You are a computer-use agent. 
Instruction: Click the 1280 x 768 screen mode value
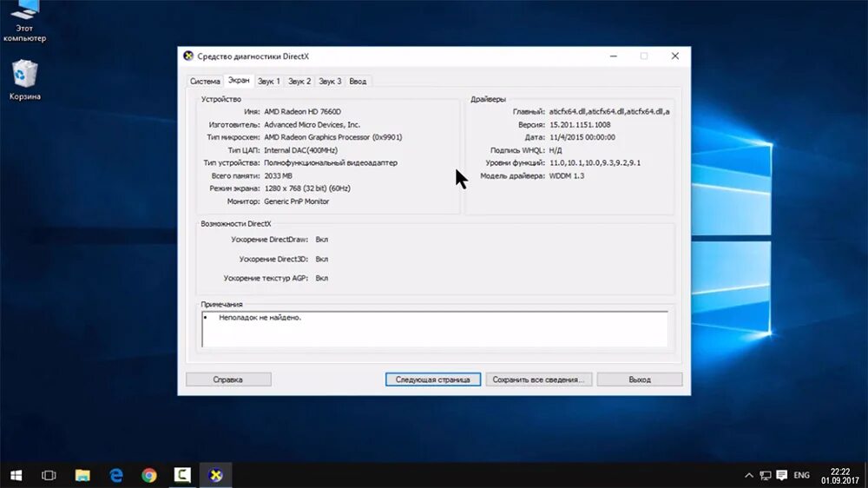(x=307, y=188)
